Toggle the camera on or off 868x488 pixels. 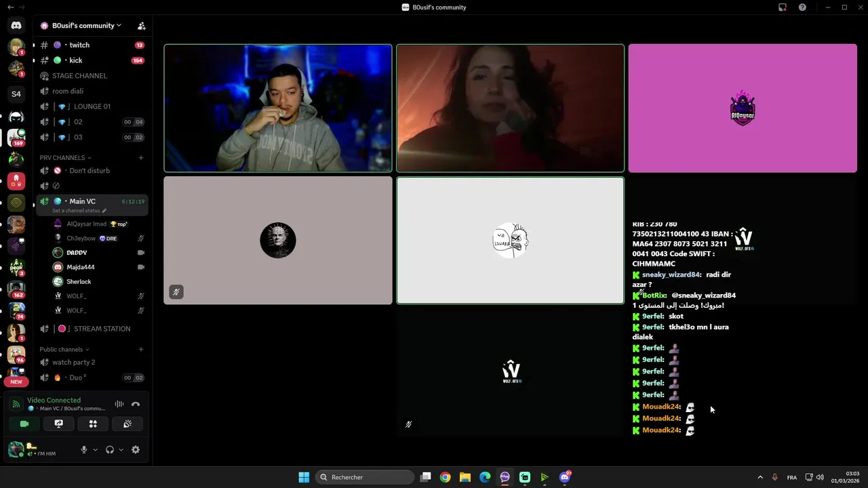tap(24, 424)
